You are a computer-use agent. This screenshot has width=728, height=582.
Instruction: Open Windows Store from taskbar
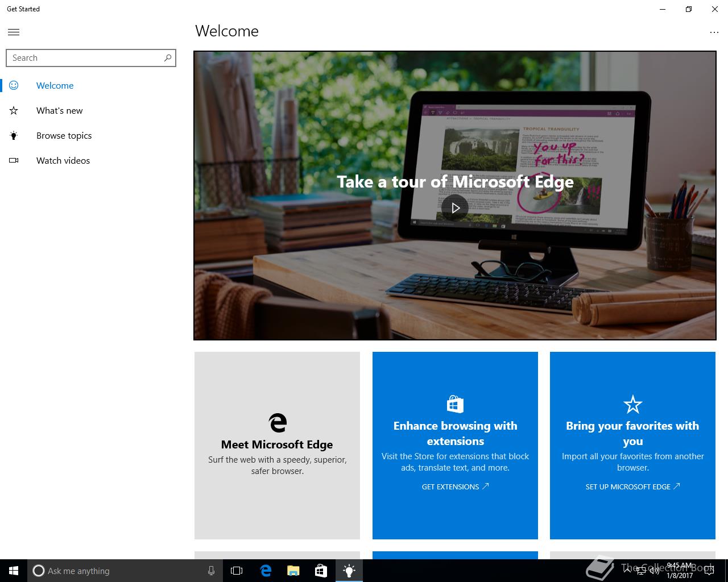(x=321, y=571)
